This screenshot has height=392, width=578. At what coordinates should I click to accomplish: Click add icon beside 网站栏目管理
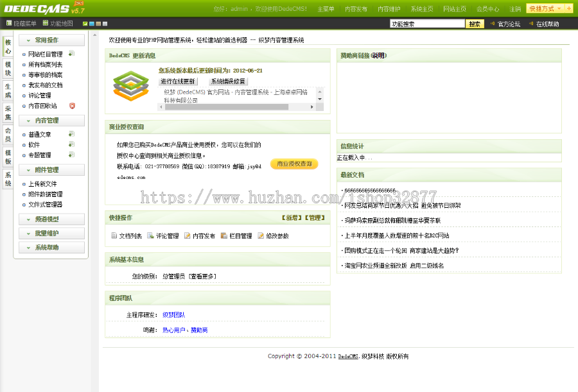pyautogui.click(x=71, y=53)
